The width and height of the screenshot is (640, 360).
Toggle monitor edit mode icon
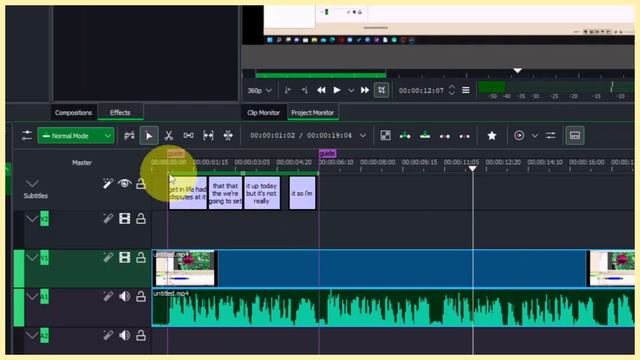click(382, 90)
